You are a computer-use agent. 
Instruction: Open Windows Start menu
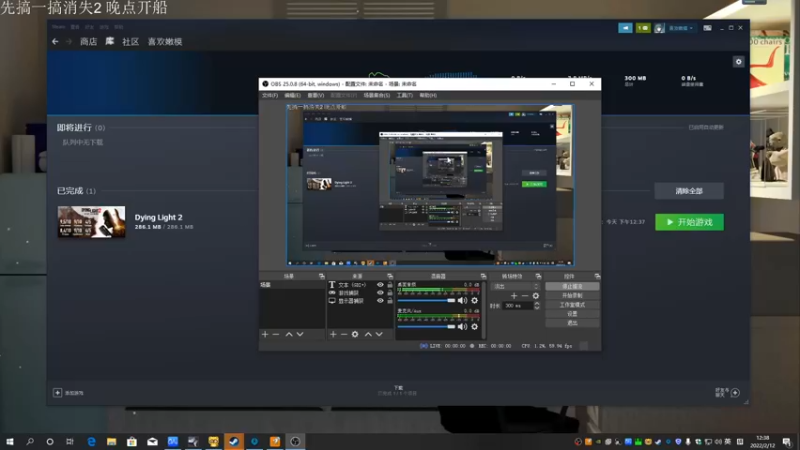(x=10, y=441)
